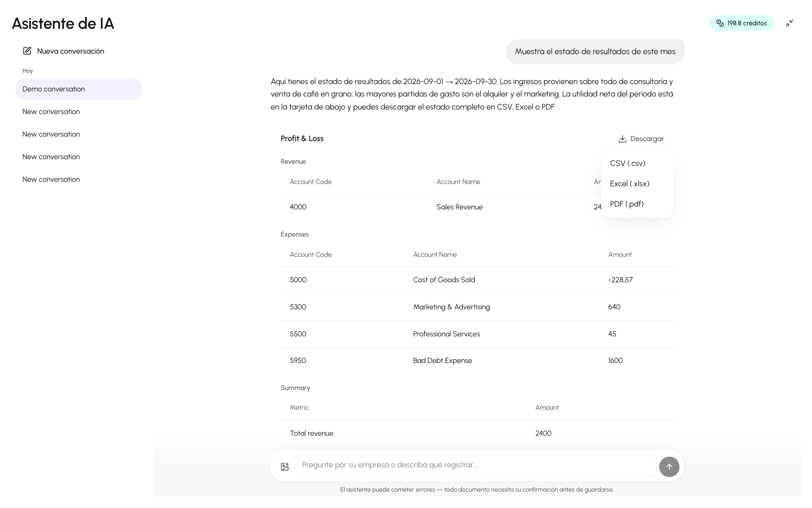Screen dimensions: 812x508
Task: Click the -228,57 amount cell
Action: coord(620,280)
